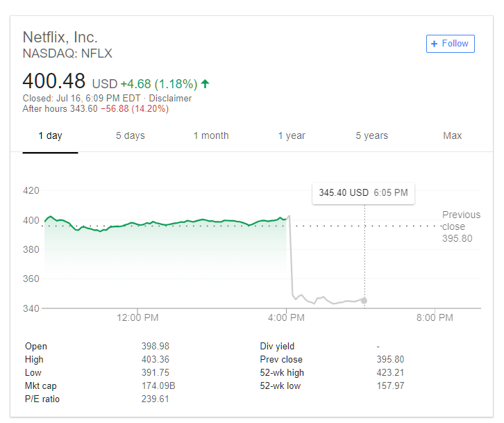Click the 4:00 PM axis label

(286, 318)
